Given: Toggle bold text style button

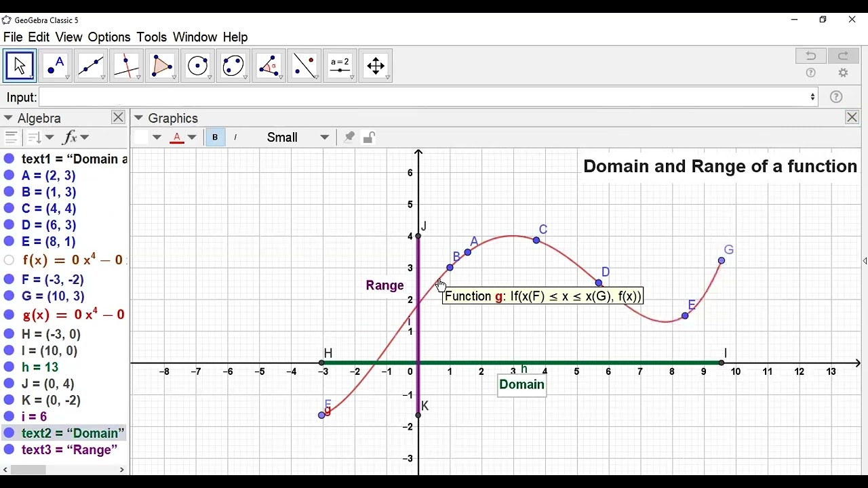Looking at the screenshot, I should (215, 138).
